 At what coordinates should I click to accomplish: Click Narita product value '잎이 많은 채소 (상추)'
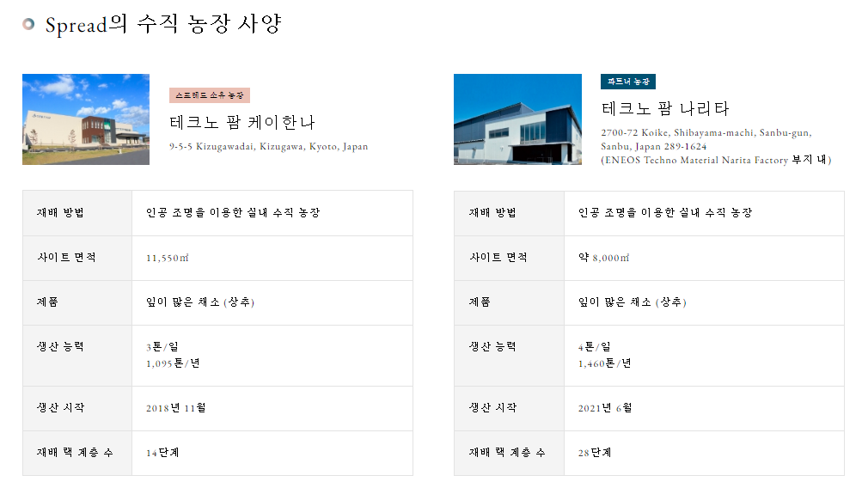[x=633, y=302]
